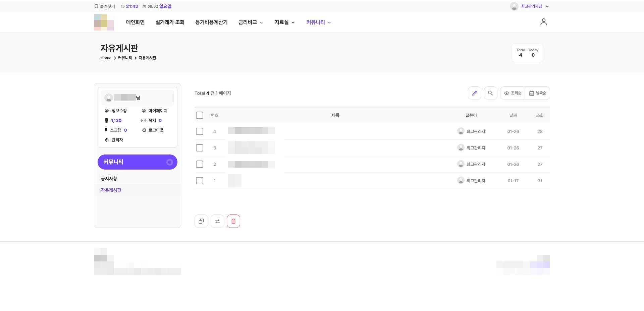Click the sidebar user avatar image
The height and width of the screenshot is (311, 644).
(109, 98)
